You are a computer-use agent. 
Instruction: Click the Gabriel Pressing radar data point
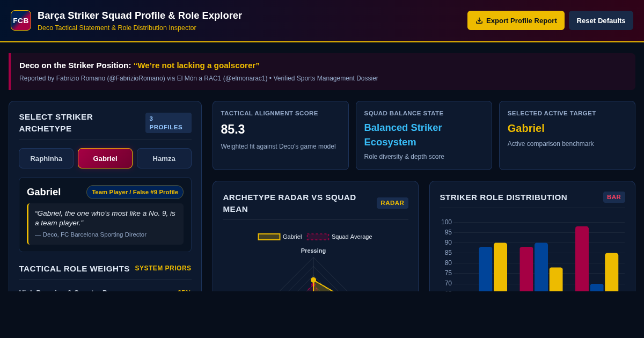tap(313, 280)
